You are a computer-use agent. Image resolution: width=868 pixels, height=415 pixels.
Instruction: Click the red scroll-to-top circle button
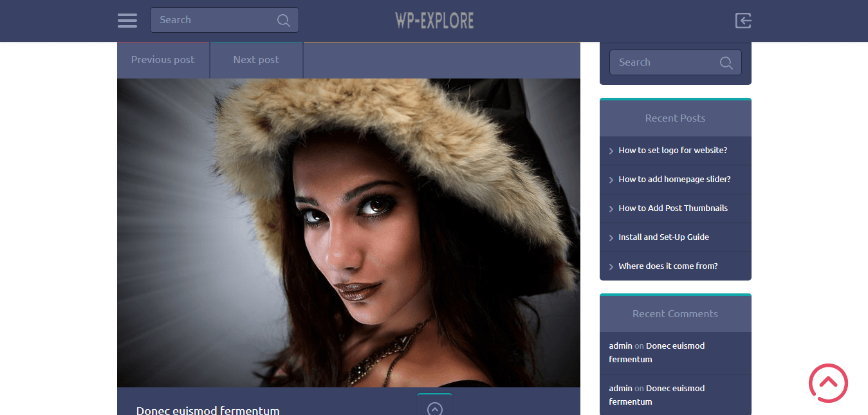828,383
